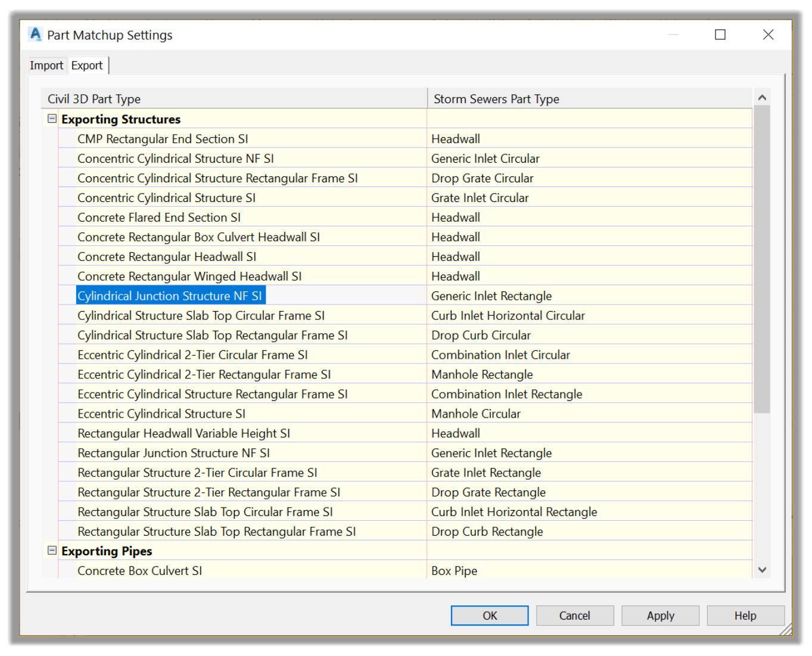The image size is (812, 656).
Task: Click Generic Inlet Rectangle for Rectangular Junction Structure
Action: coord(590,453)
